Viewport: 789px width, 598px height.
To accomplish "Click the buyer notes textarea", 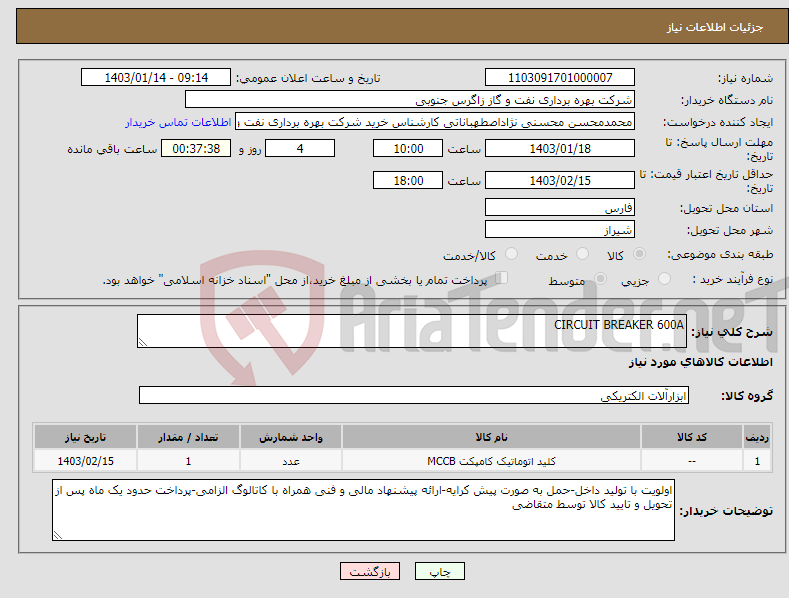I will 363,510.
